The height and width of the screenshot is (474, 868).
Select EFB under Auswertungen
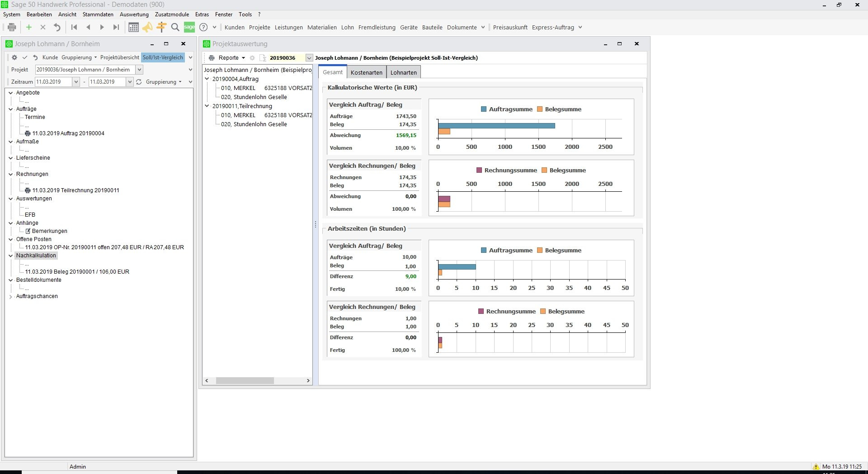[x=30, y=215]
